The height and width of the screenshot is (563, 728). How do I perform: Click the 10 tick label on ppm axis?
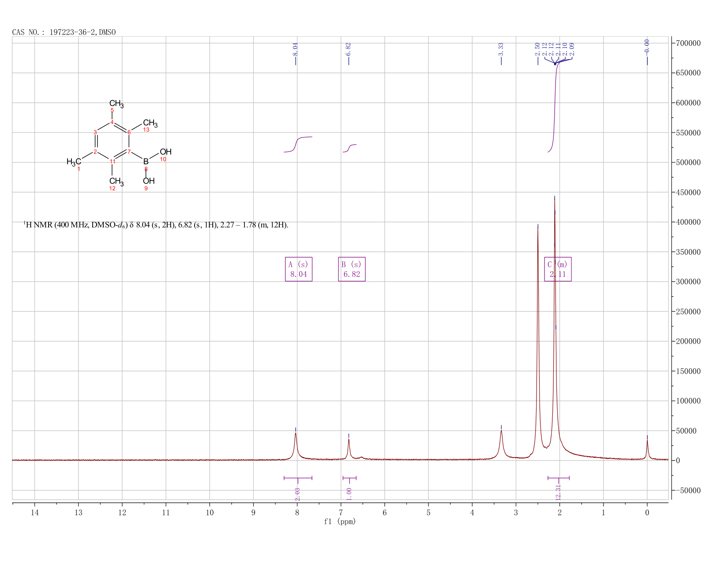[210, 513]
